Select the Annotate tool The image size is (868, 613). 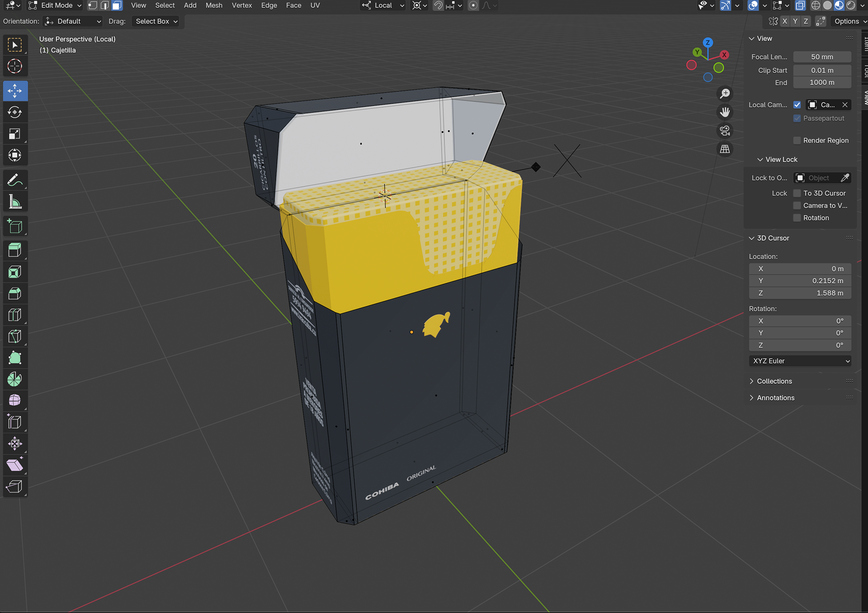click(15, 180)
